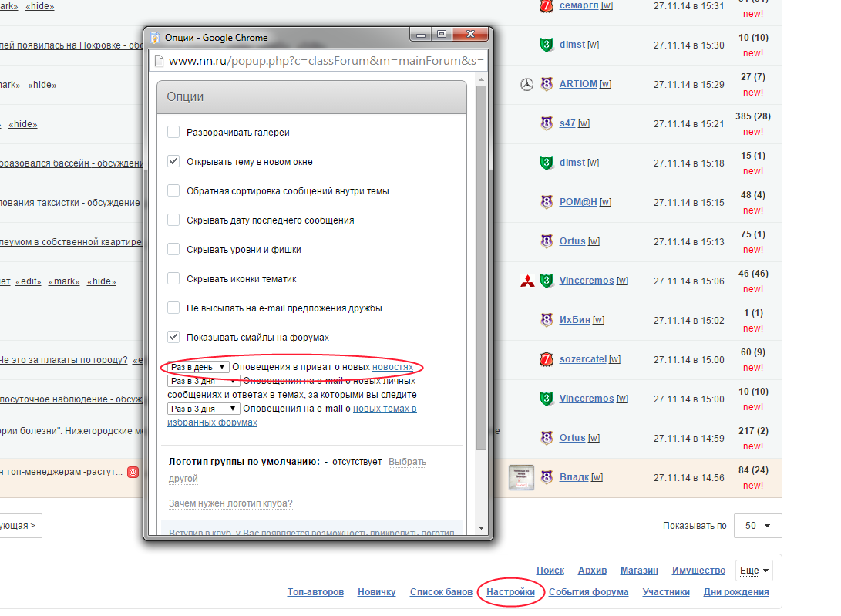Open Настройки link in footer

point(510,592)
